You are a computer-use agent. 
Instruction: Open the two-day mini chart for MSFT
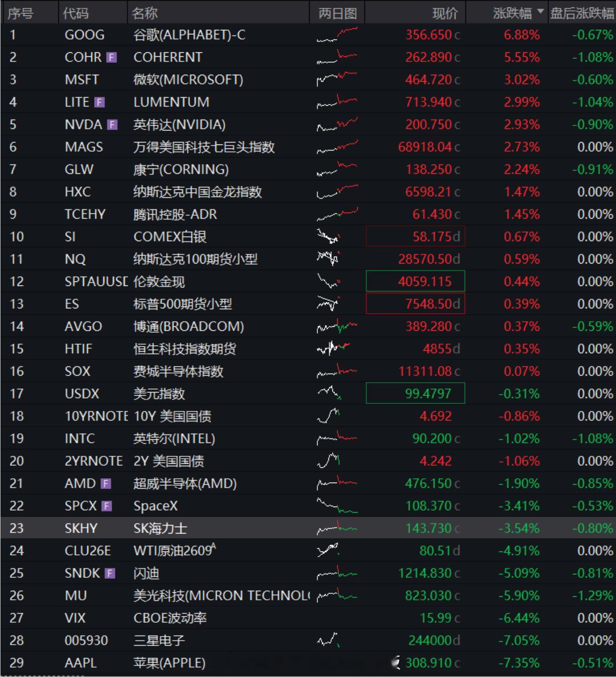point(337,80)
